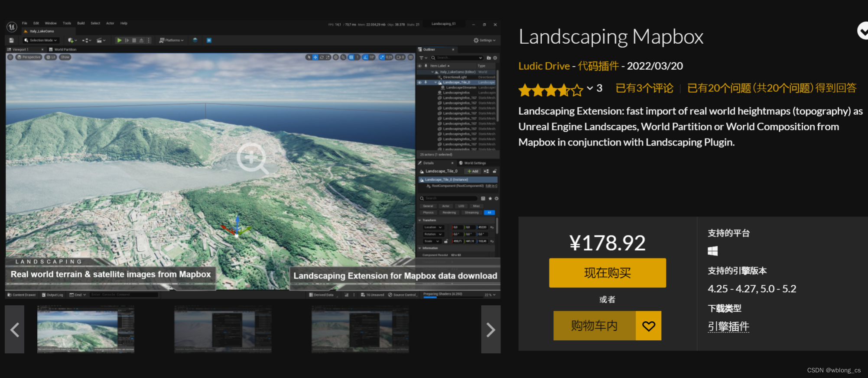
Task: Select the Scale gizmo tool
Action: tap(328, 57)
